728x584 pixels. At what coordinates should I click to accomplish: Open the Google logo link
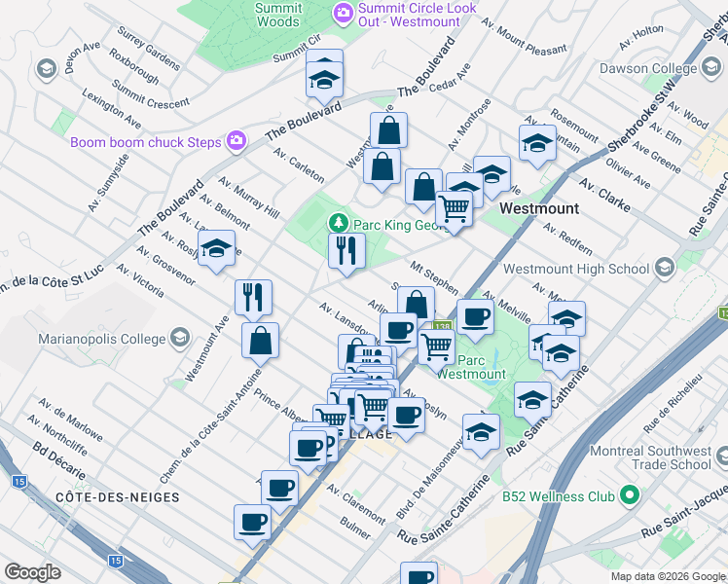[x=32, y=572]
